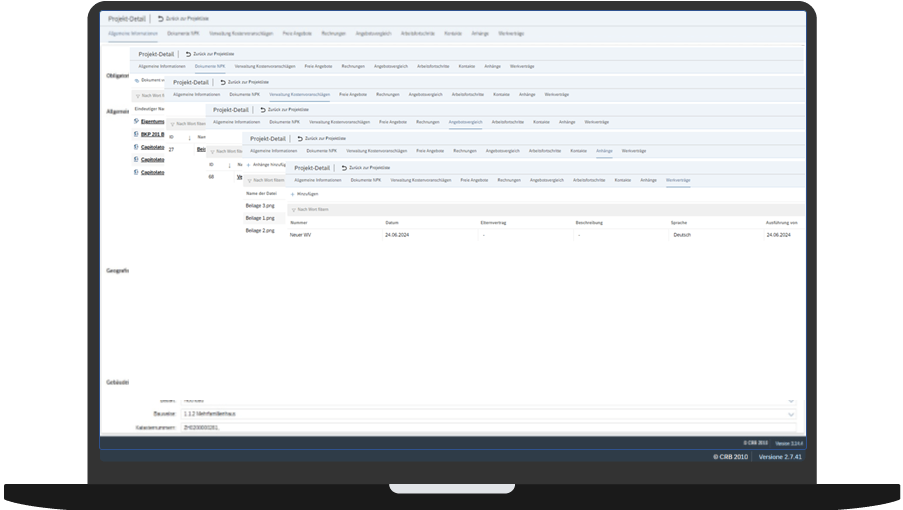This screenshot has height=510, width=903.
Task: Open the dropdown chevron just above the Bauweise field
Action: [791, 399]
